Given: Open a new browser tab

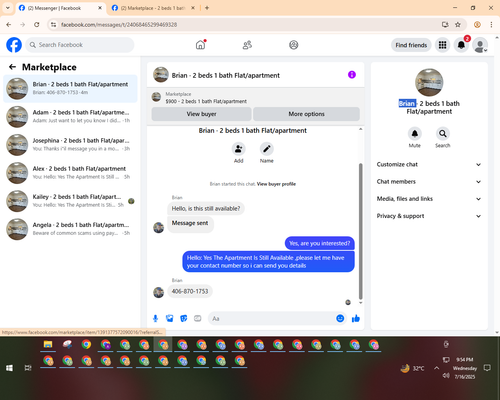Looking at the screenshot, I should 207,8.
